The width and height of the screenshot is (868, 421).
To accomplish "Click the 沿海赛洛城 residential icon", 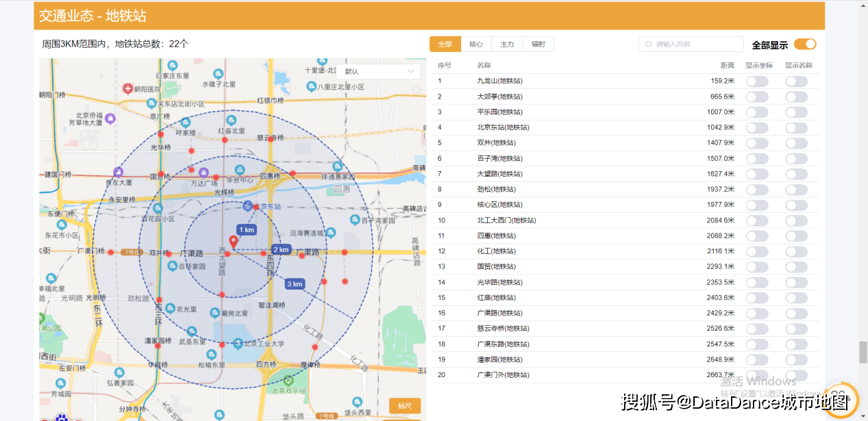I will pos(332,232).
